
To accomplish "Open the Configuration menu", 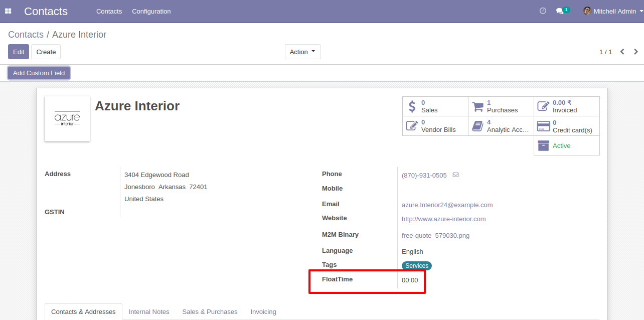I will tap(151, 11).
